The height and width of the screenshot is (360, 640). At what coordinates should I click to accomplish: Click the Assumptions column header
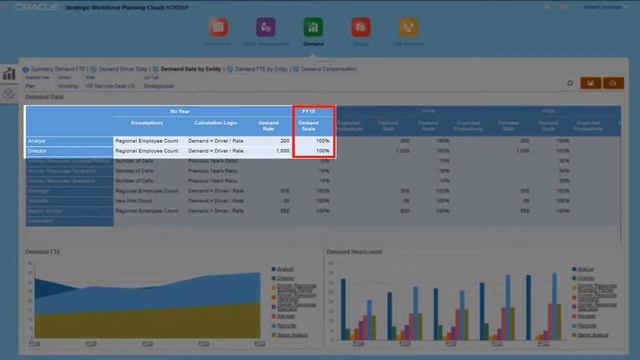pyautogui.click(x=147, y=123)
